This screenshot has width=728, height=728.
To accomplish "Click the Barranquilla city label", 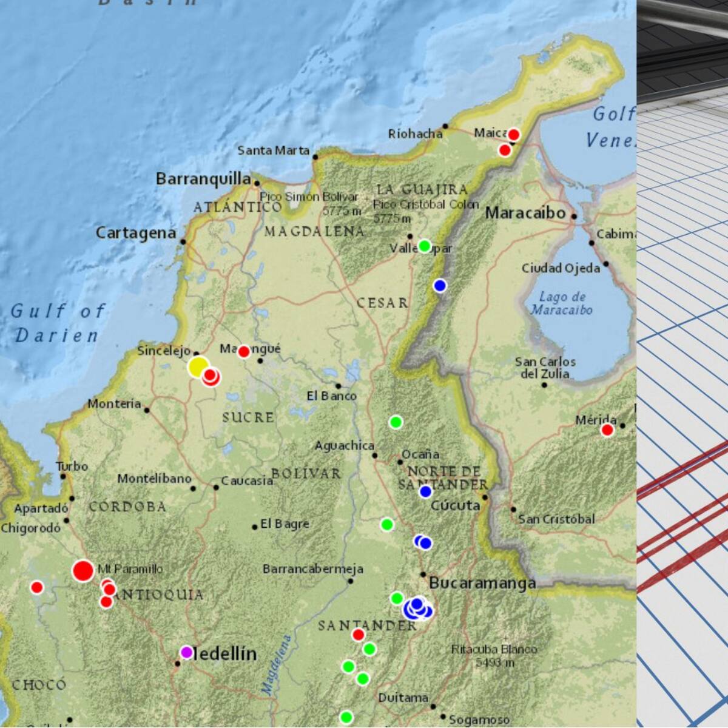I will point(204,178).
